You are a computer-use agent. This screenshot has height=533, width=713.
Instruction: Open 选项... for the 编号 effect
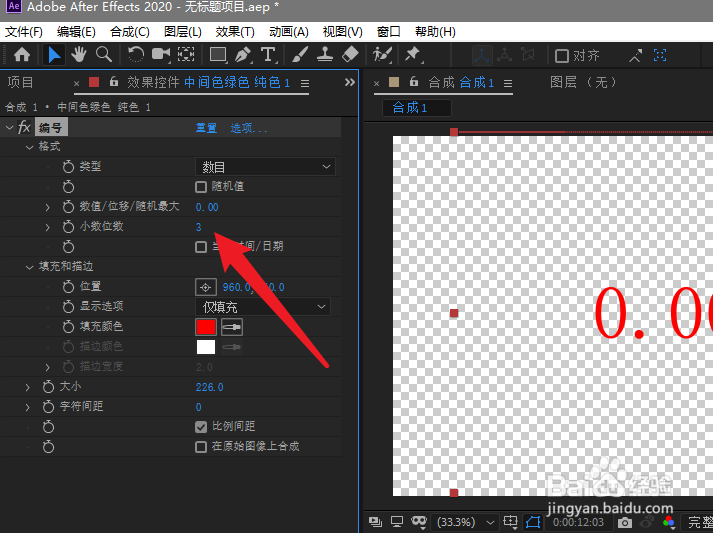tap(248, 128)
